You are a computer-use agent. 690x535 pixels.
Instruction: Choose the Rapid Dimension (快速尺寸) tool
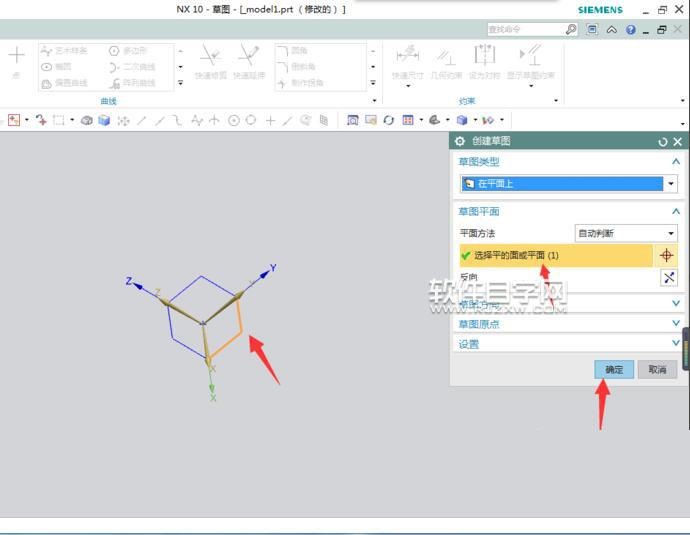407,60
